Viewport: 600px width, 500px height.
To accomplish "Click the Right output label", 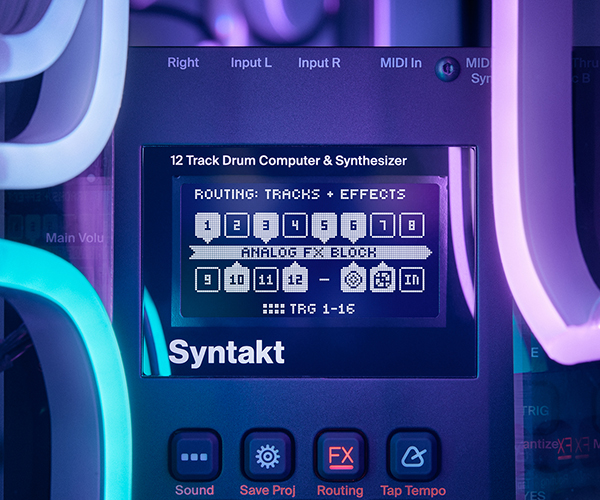I will (183, 63).
